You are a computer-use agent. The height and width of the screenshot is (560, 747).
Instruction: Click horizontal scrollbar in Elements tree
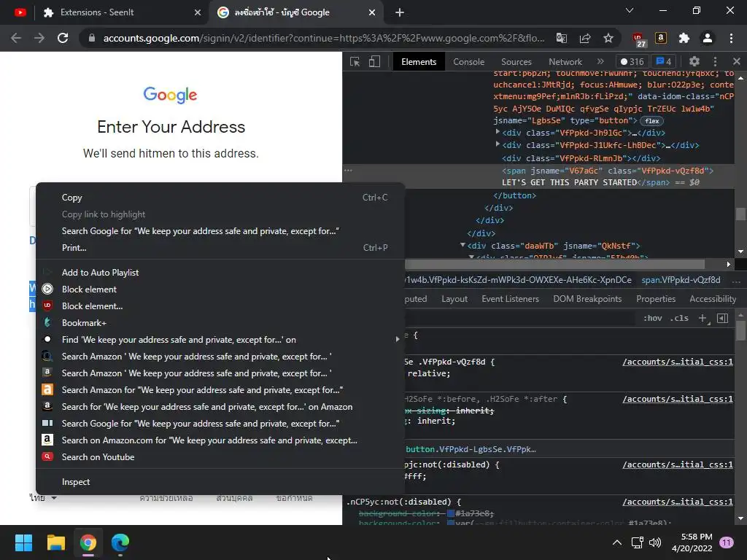pyautogui.click(x=554, y=264)
